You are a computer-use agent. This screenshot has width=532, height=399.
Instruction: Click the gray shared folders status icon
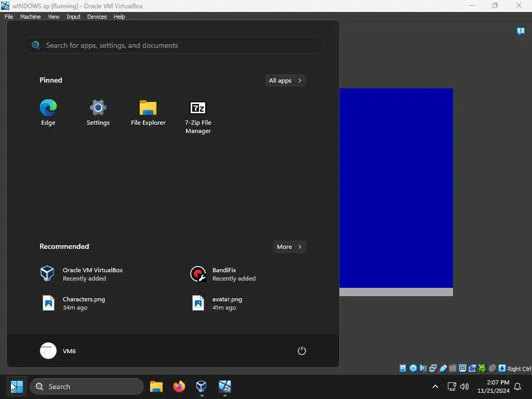(453, 368)
